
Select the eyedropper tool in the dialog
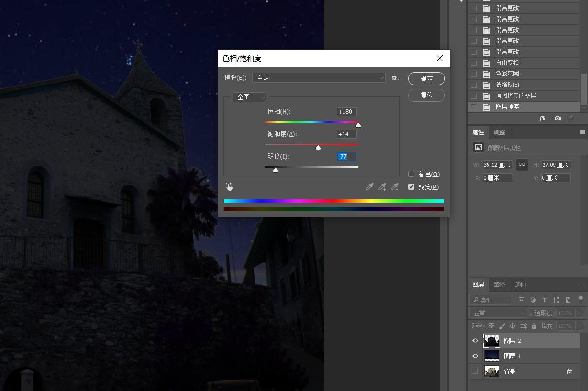(369, 187)
